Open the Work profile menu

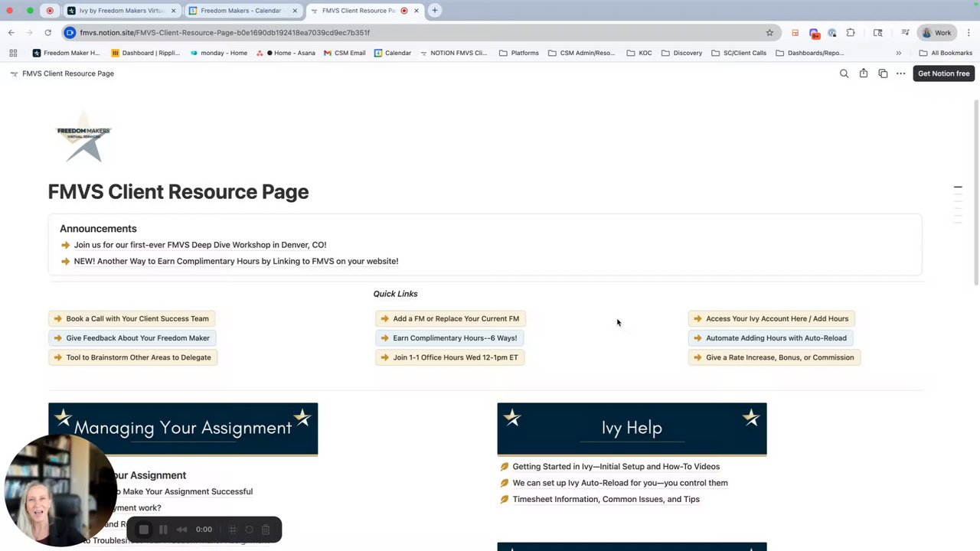coord(937,33)
